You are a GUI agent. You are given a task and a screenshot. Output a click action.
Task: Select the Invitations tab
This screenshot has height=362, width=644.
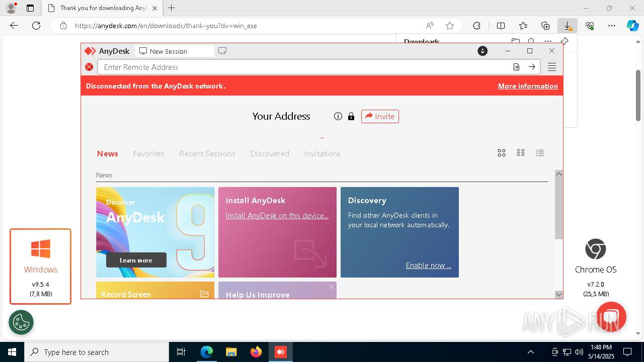322,153
